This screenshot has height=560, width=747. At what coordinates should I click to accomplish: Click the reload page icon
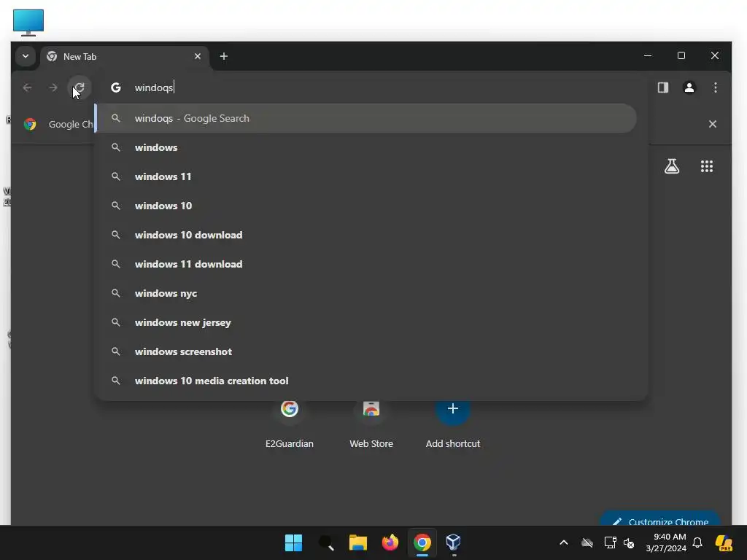coord(80,87)
